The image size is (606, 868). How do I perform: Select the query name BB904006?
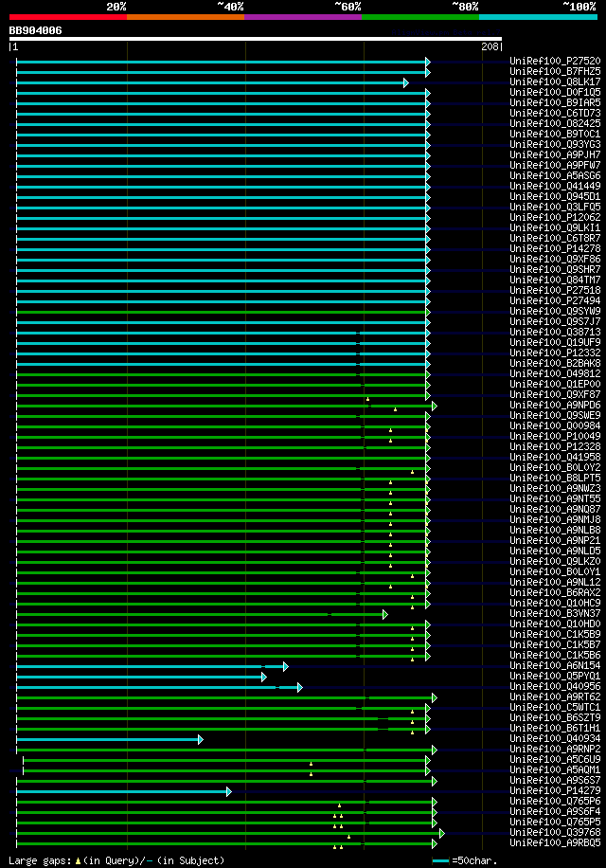tap(35, 30)
